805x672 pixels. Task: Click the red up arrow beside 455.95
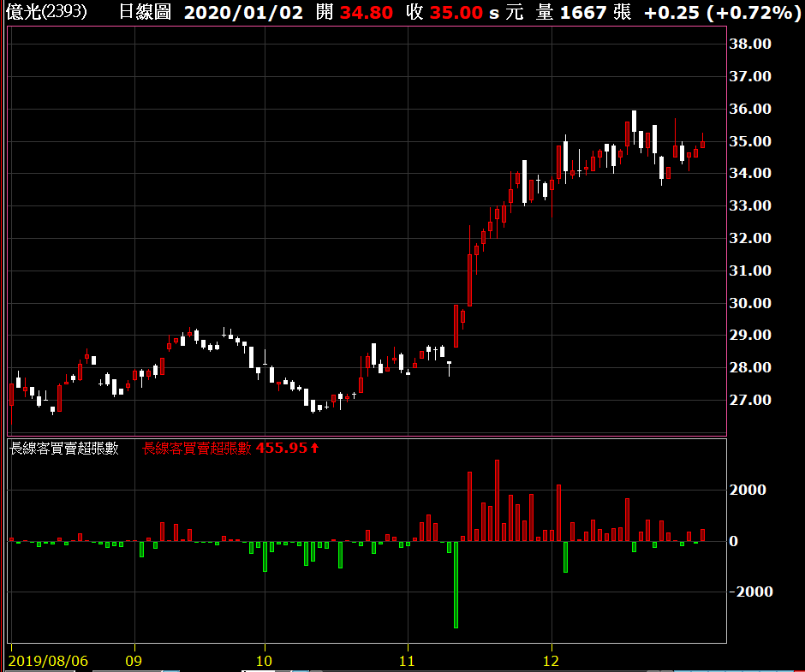coord(314,449)
